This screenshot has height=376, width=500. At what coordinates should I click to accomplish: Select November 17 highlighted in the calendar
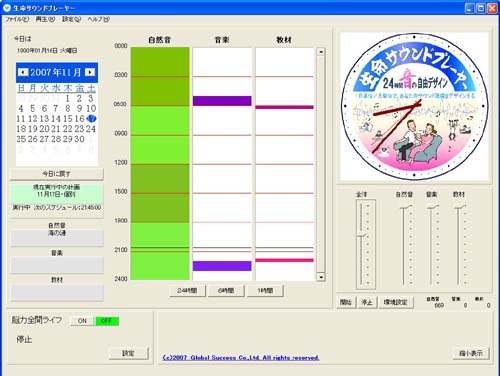91,118
